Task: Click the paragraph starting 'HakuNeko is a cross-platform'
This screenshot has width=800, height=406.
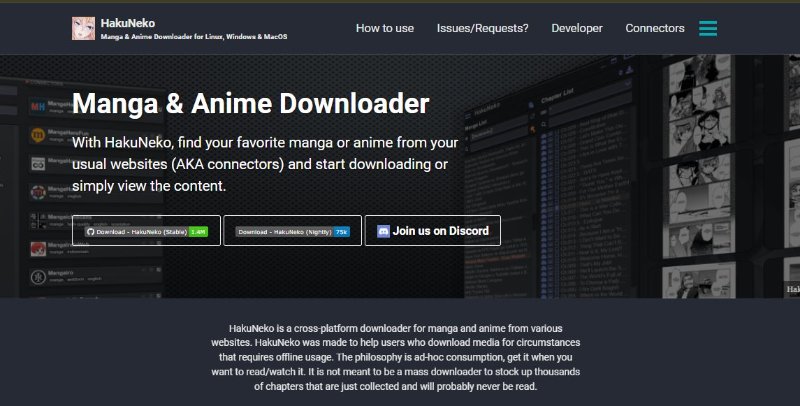Action: (x=395, y=357)
